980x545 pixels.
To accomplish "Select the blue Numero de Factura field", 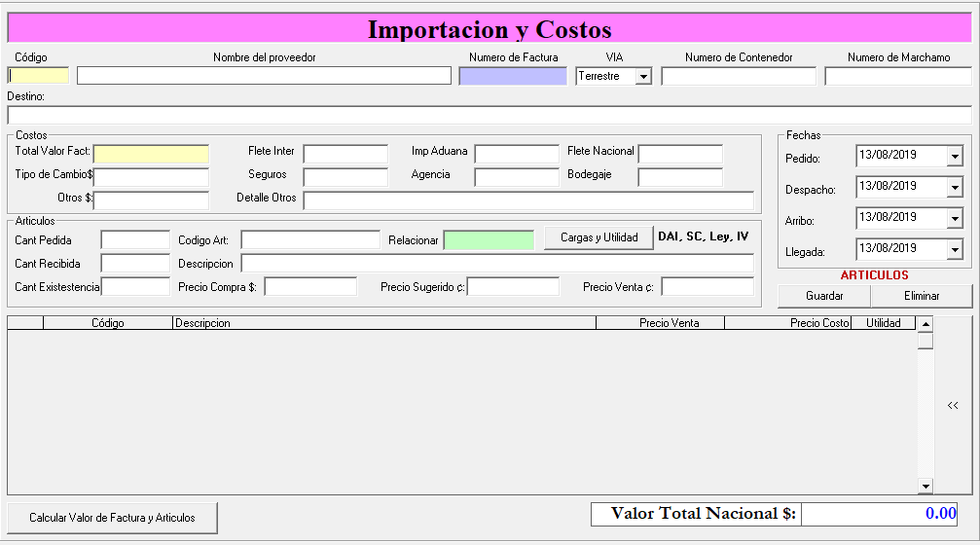I will point(513,76).
